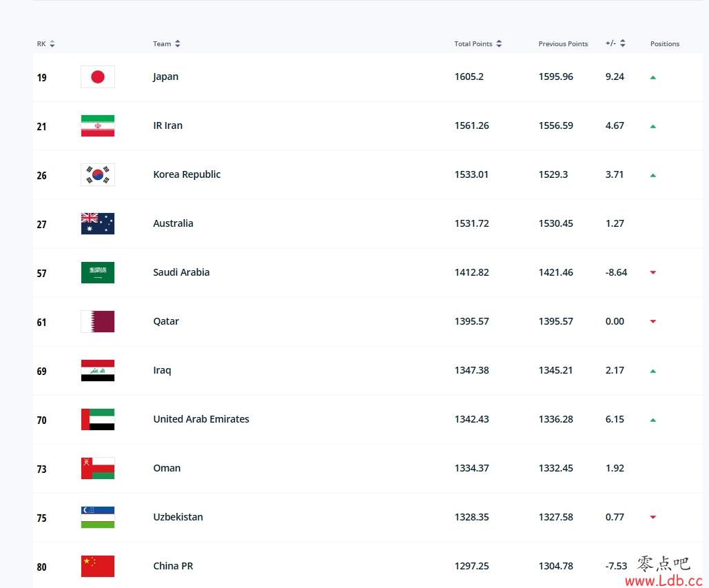709x588 pixels.
Task: Click the Japan flag icon
Action: pos(98,77)
